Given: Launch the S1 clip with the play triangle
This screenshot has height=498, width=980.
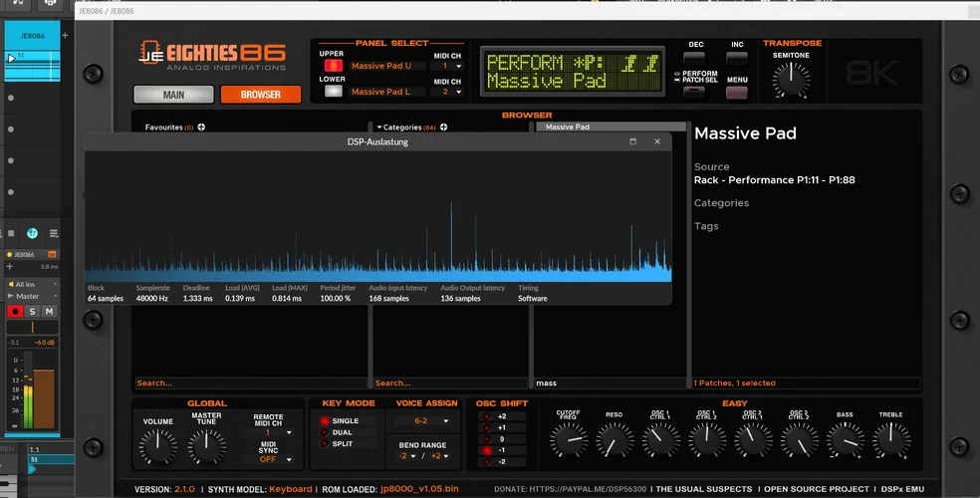Looking at the screenshot, I should (11, 58).
